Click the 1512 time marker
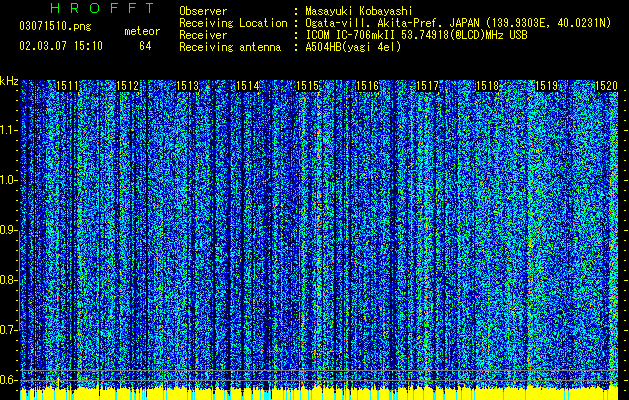This screenshot has width=629, height=400. [128, 86]
